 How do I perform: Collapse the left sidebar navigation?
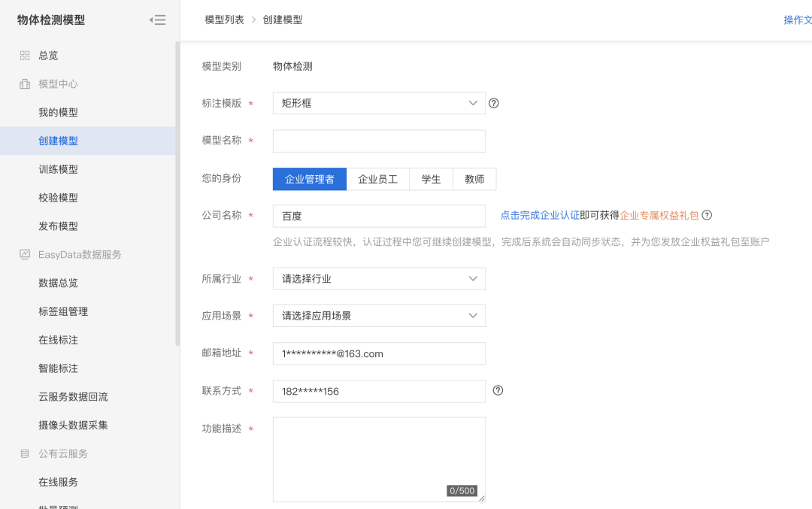[x=157, y=20]
